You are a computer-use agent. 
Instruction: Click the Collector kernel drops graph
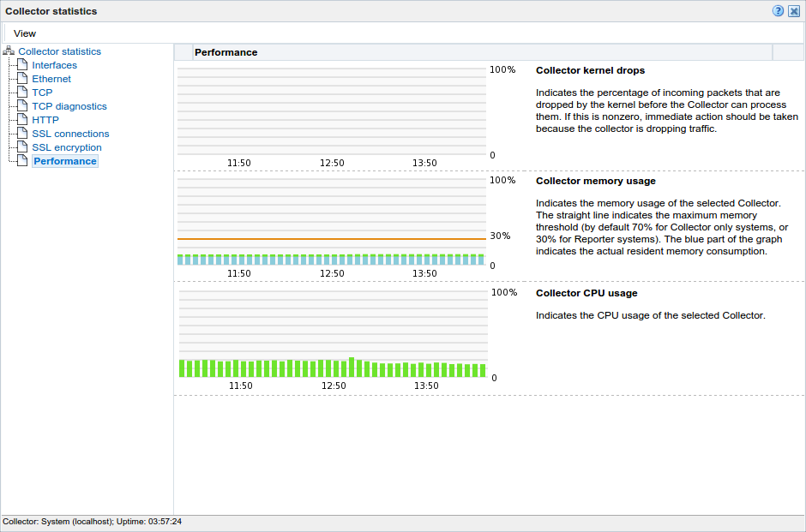[x=332, y=111]
